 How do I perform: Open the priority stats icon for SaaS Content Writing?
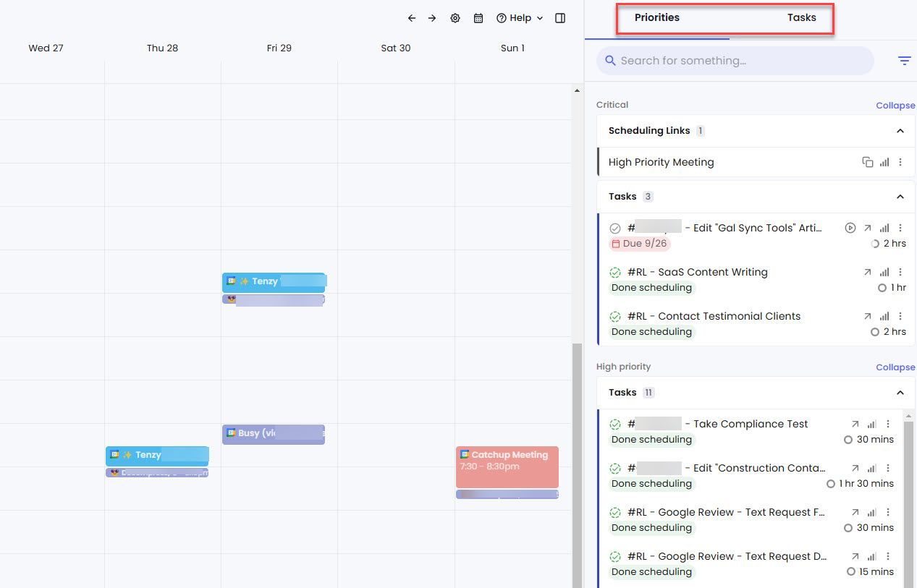(884, 272)
